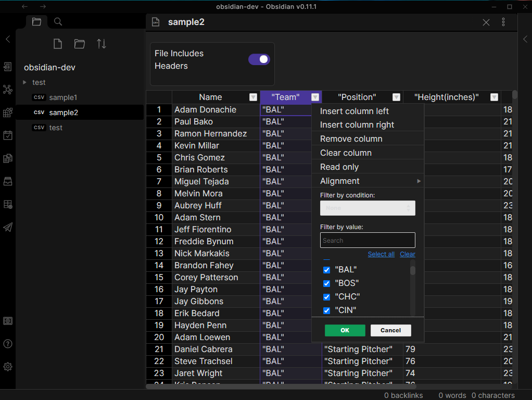
Task: Click the 0 words status entry
Action: coord(452,396)
